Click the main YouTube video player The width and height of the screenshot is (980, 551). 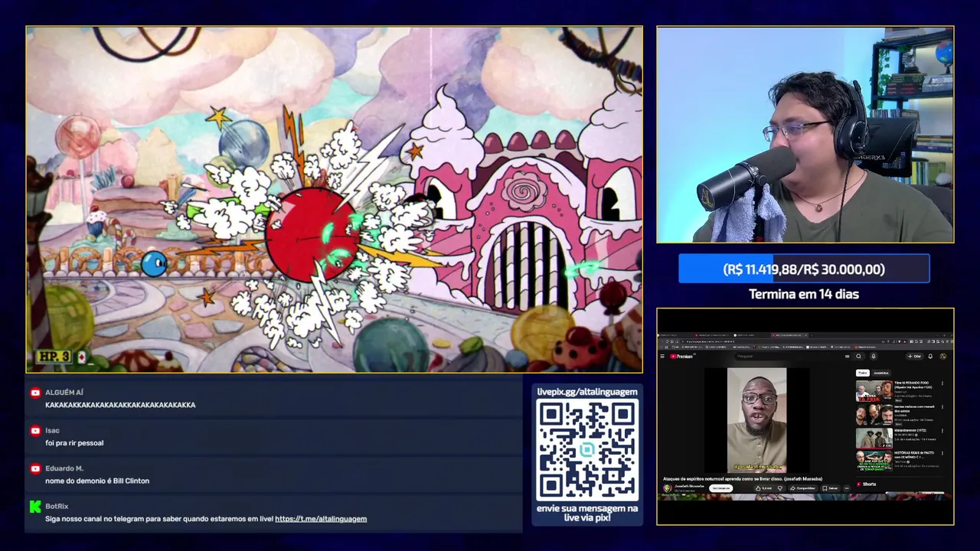[x=756, y=420]
